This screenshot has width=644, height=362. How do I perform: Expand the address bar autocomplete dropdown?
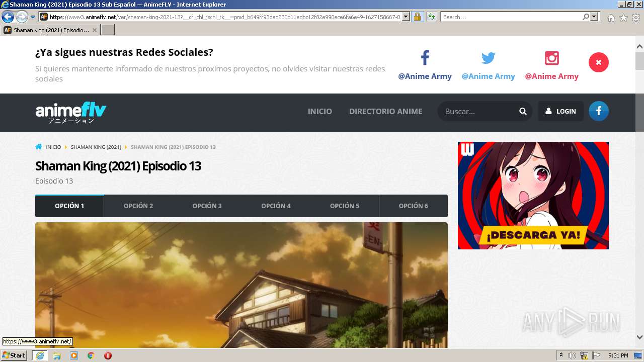407,17
